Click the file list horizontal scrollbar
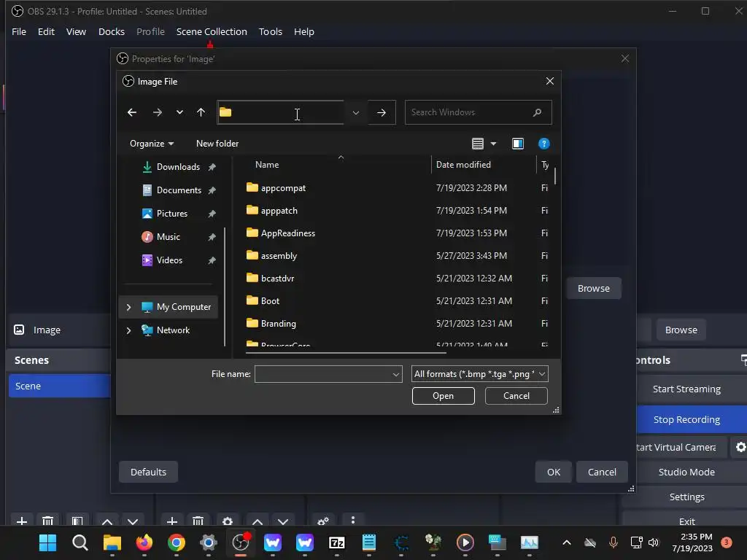Image resolution: width=747 pixels, height=560 pixels. [x=346, y=353]
